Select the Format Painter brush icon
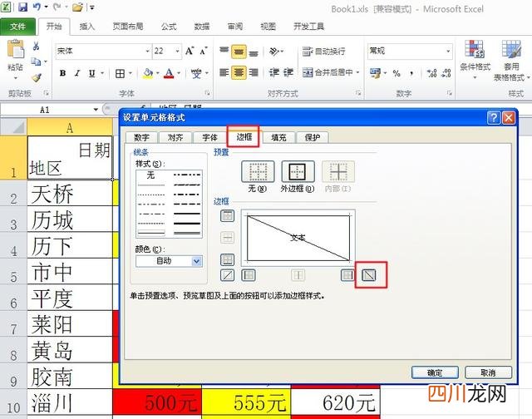 [x=37, y=77]
